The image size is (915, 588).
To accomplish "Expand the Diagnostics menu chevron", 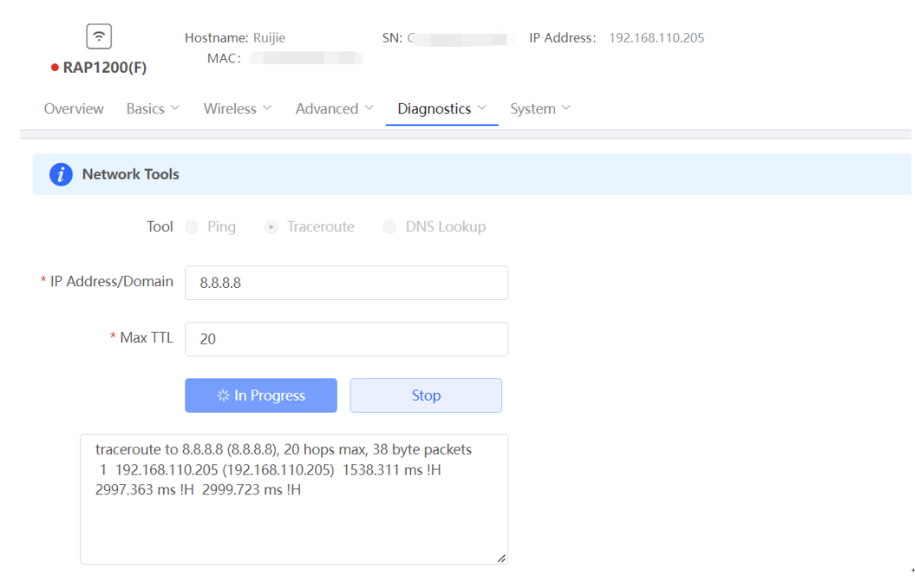I will point(482,108).
